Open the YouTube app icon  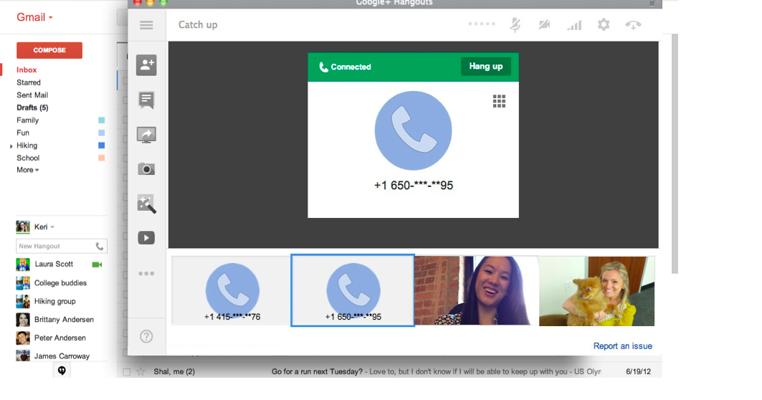pos(146,238)
